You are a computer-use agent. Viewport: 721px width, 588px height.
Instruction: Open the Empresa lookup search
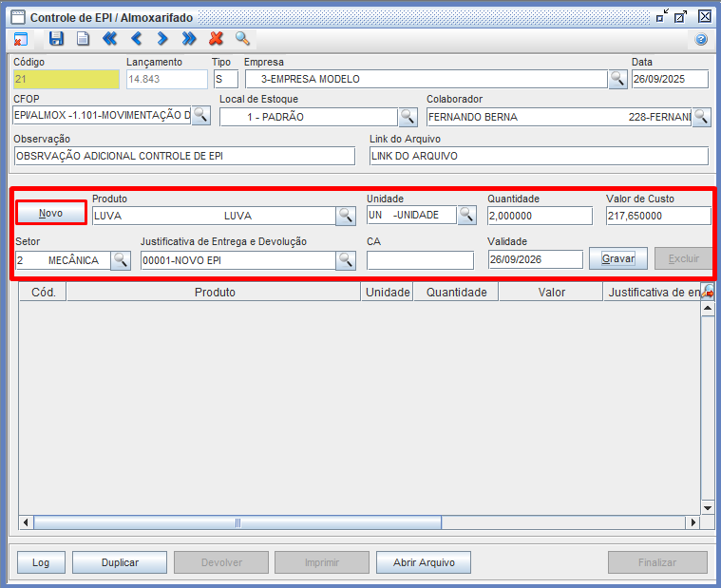[x=618, y=79]
